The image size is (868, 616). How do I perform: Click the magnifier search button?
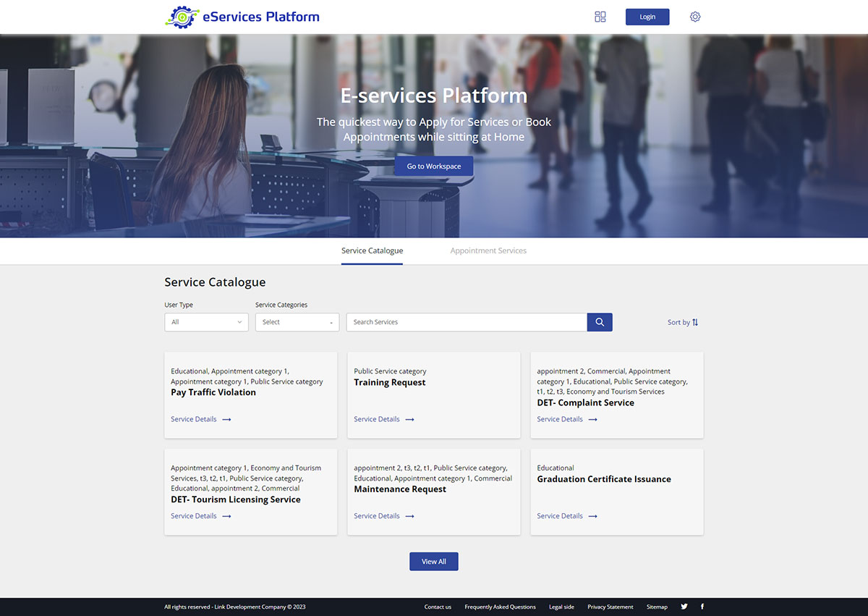pos(600,322)
